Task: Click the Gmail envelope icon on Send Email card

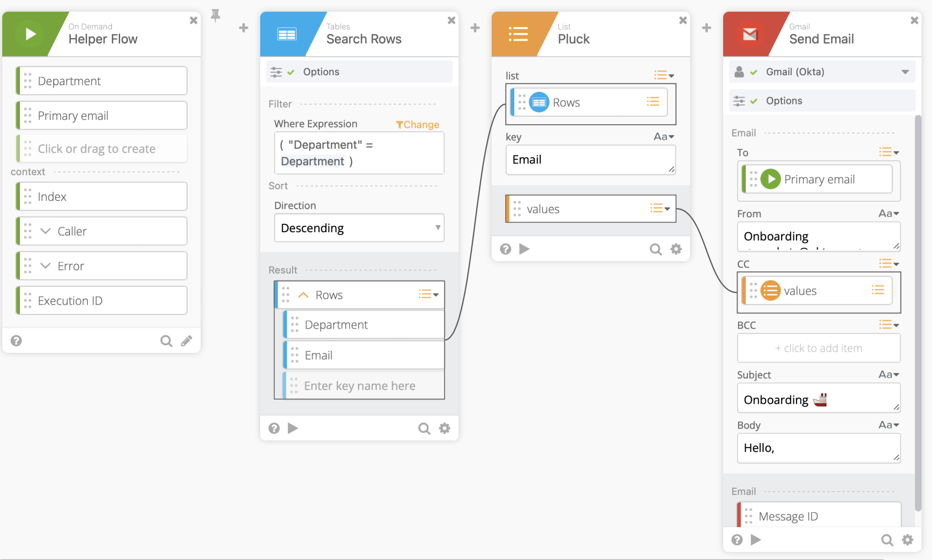Action: [750, 33]
